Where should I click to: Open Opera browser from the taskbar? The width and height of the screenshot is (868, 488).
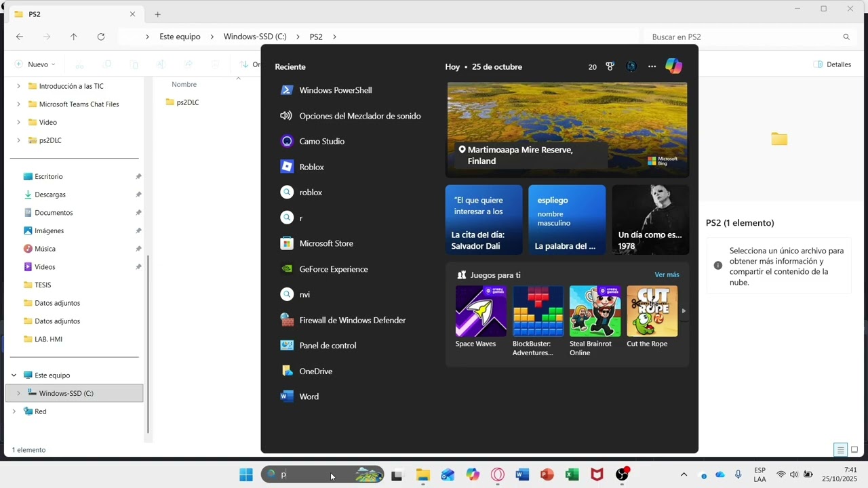click(498, 475)
